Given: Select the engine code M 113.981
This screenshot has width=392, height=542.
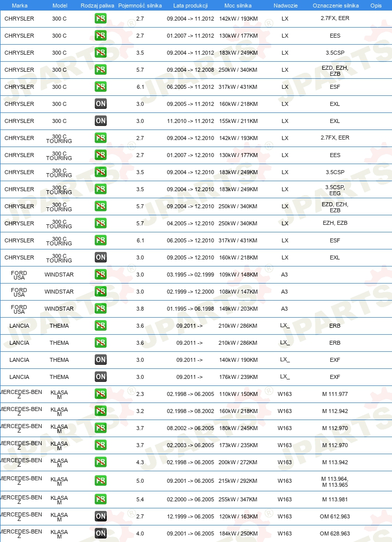Looking at the screenshot, I should click(x=335, y=499).
